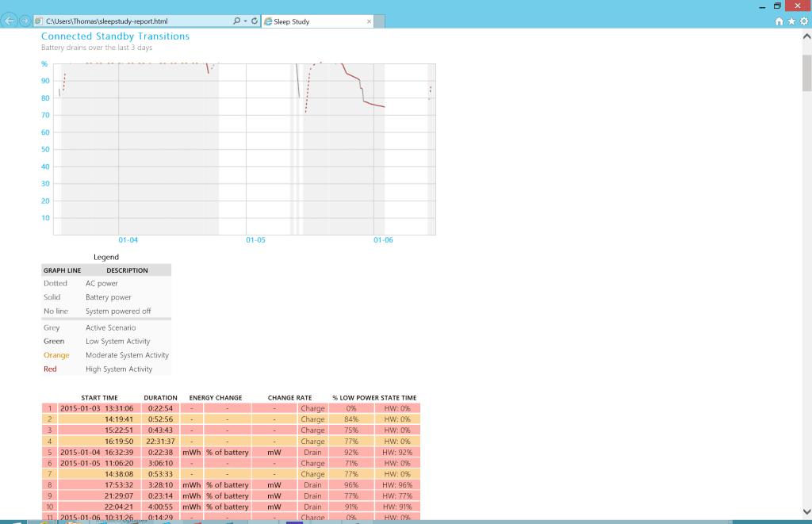Screen dimensions: 812x524
Task: Click the 50 percent axis label
Action: (45, 150)
